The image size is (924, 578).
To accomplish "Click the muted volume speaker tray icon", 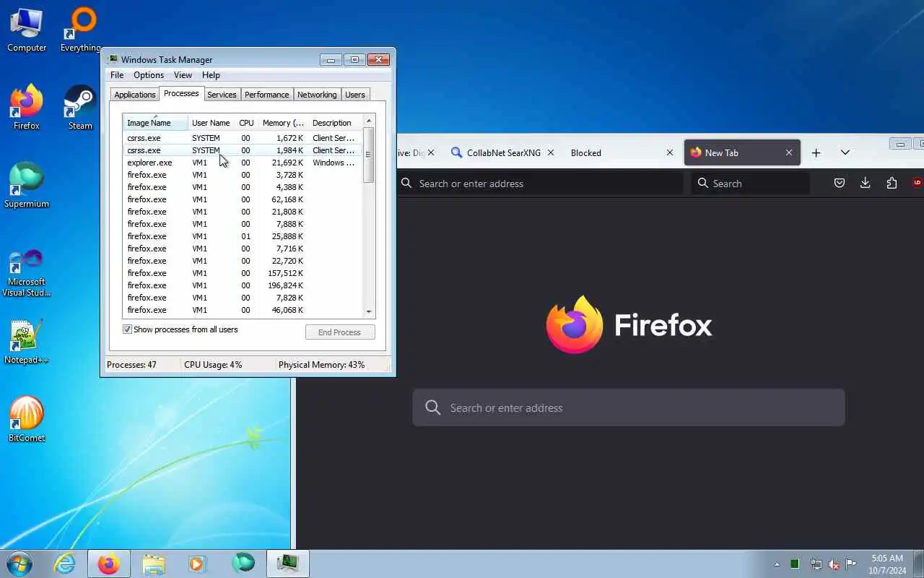I will [834, 564].
